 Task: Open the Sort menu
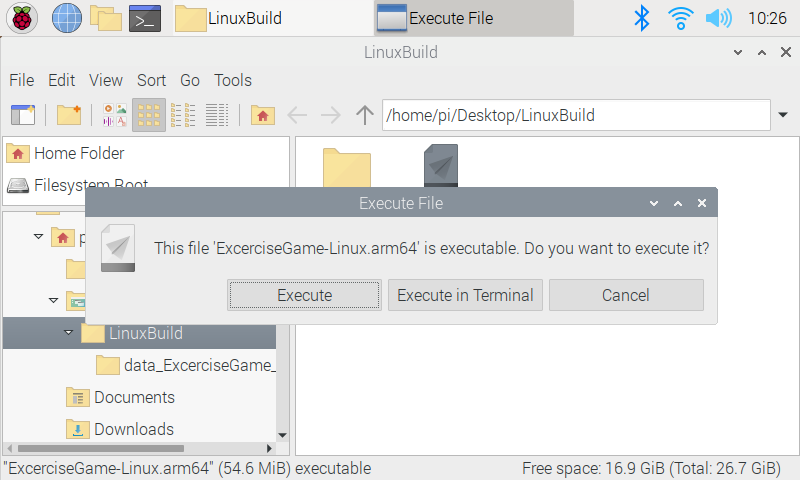(x=152, y=80)
